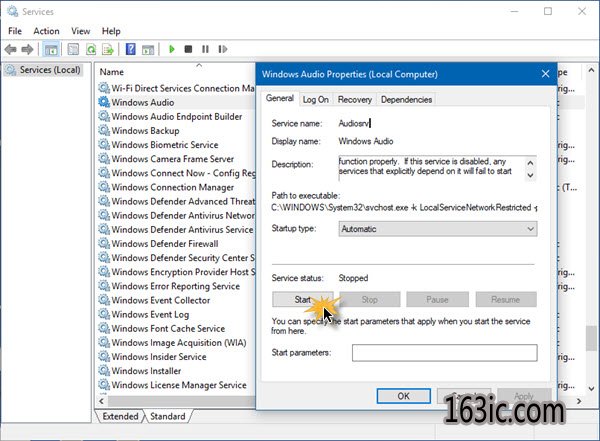The image size is (600, 441).
Task: Toggle the Show/Hide Console Tree icon
Action: tap(51, 49)
